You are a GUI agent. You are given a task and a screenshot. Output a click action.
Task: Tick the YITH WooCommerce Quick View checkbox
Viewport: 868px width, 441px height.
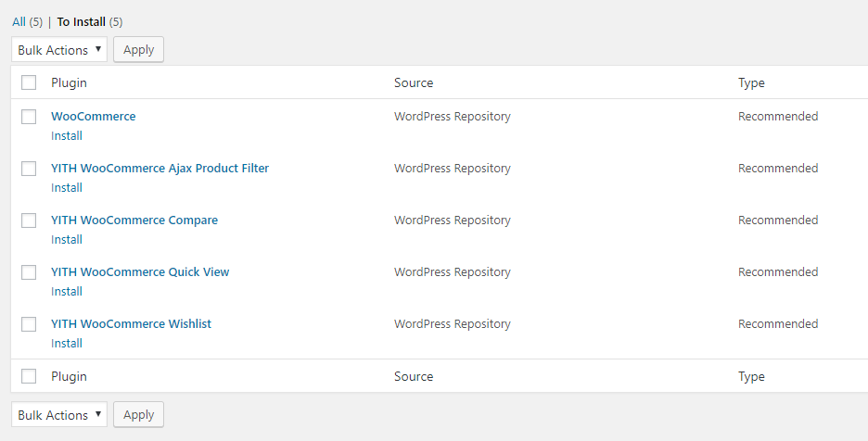click(29, 272)
